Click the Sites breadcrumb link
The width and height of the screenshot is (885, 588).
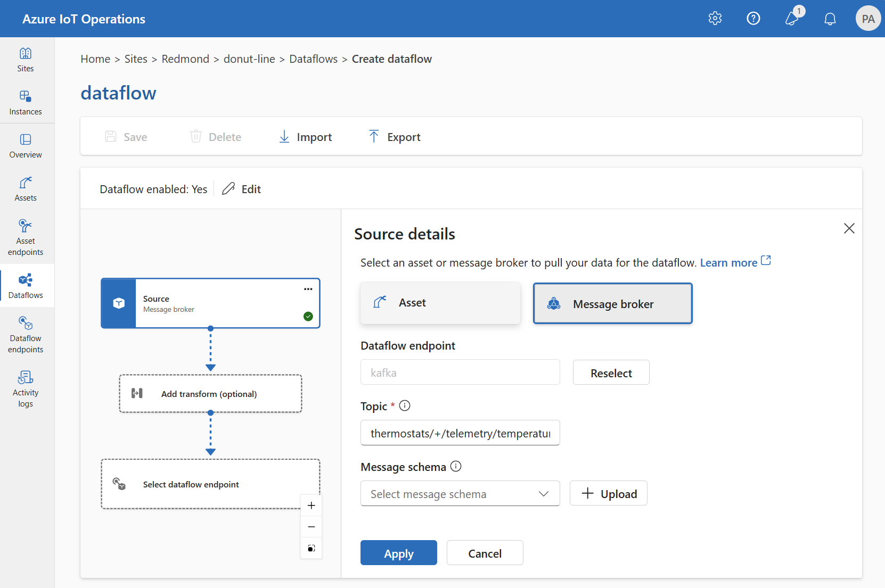coord(136,59)
